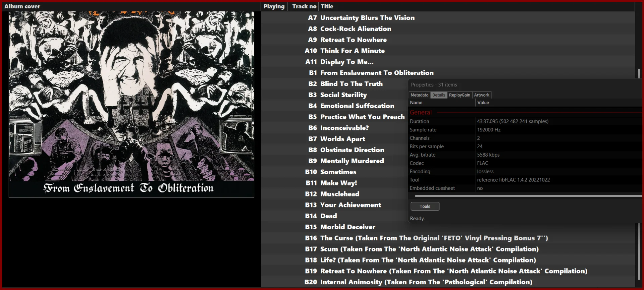
Task: Click the Encoding value lossless
Action: pos(485,172)
